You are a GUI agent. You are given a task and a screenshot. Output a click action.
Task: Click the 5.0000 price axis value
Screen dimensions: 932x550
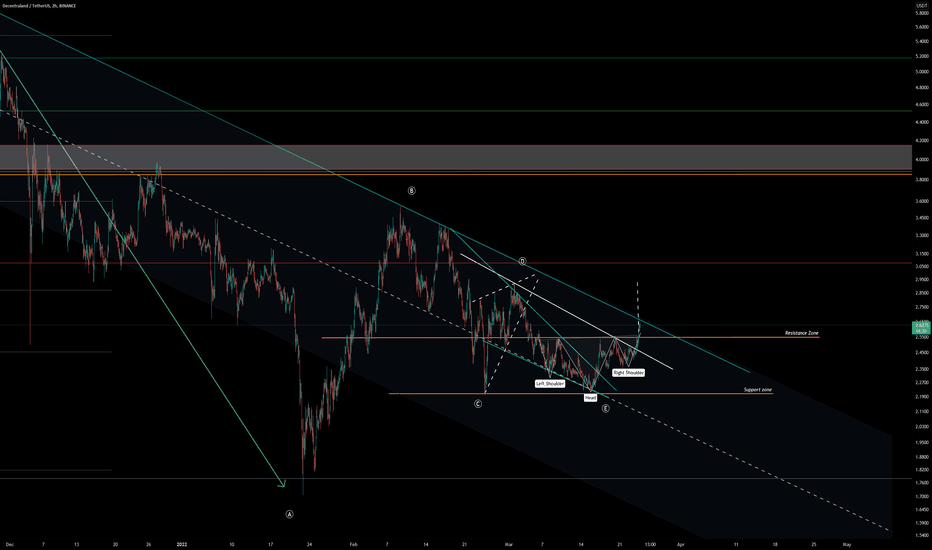[922, 72]
